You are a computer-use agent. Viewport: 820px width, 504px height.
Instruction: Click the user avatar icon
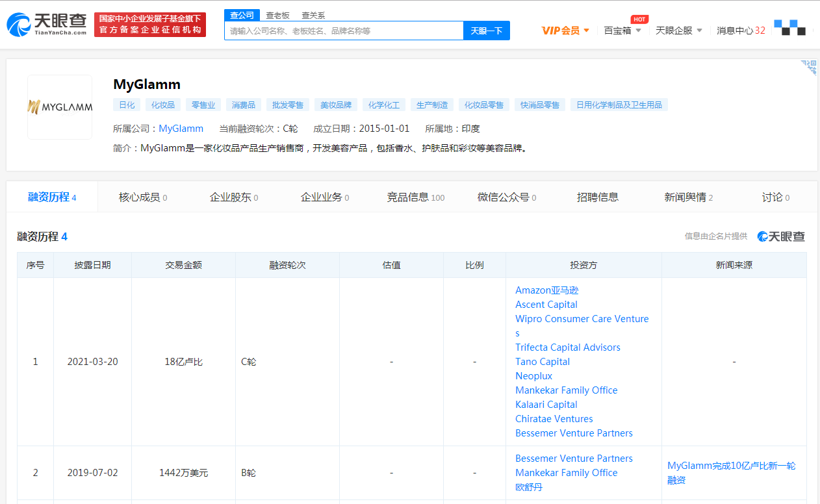coord(789,27)
